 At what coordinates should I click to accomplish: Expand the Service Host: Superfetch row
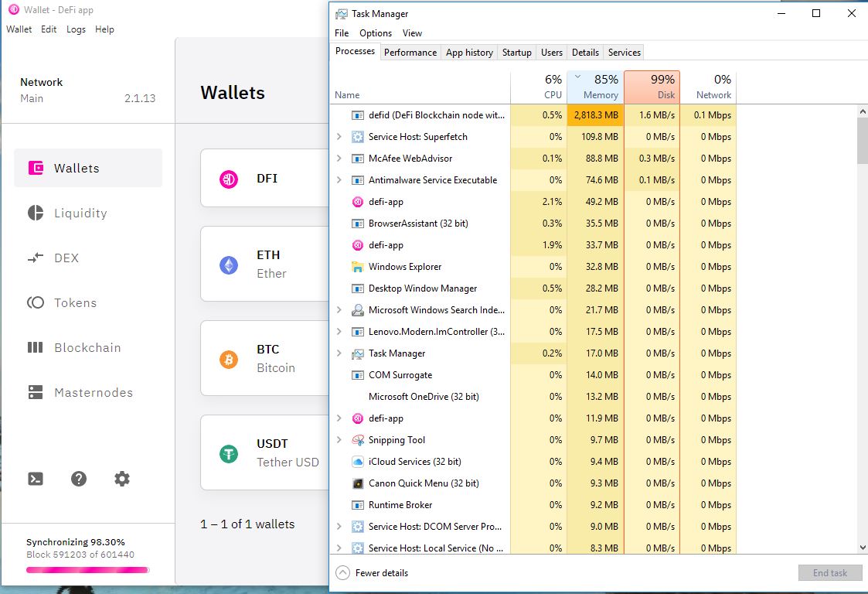[339, 136]
